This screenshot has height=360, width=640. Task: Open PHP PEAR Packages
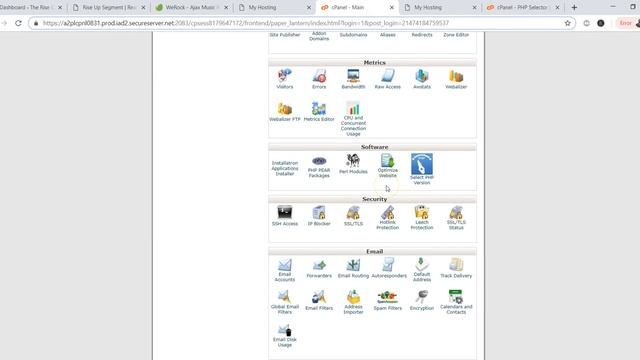tap(319, 167)
